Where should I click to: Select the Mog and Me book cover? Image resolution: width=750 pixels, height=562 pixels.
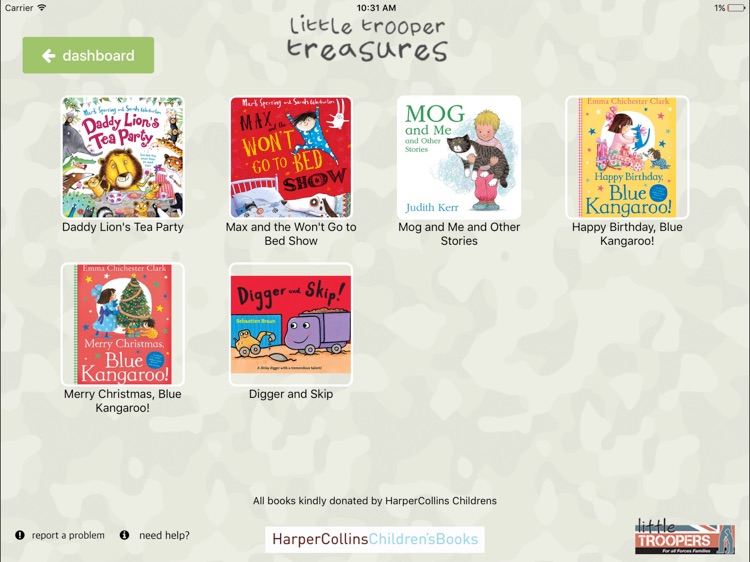coord(459,157)
